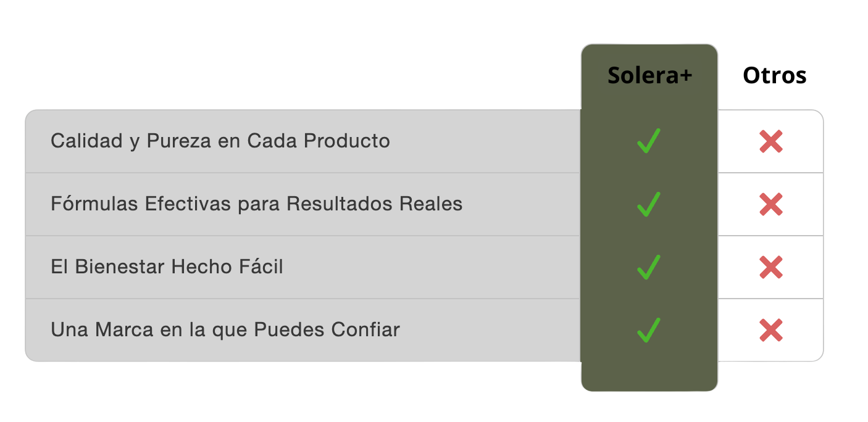This screenshot has width=868, height=422.
Task: Click the green checkmark for Una Marca row
Action: coord(648,330)
